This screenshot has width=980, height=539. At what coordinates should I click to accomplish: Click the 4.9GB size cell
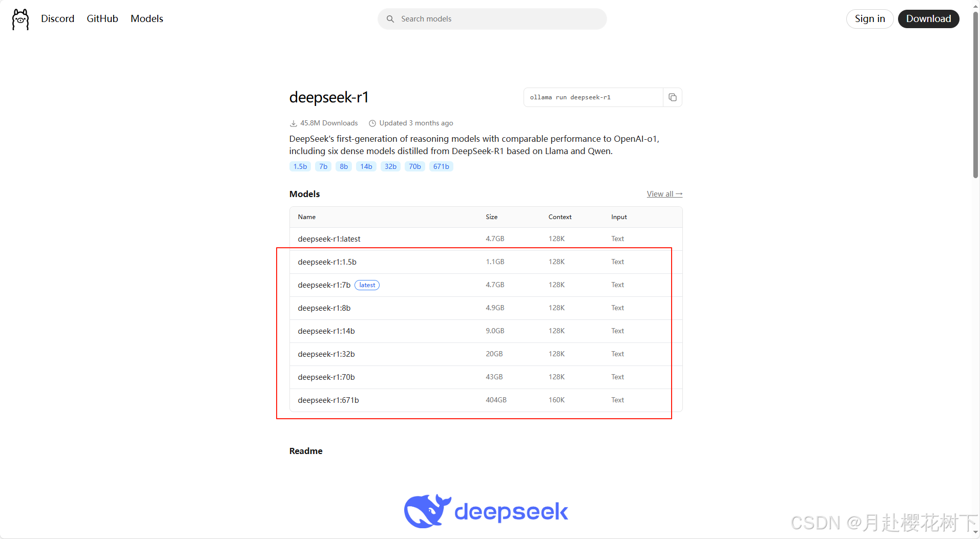coord(495,308)
